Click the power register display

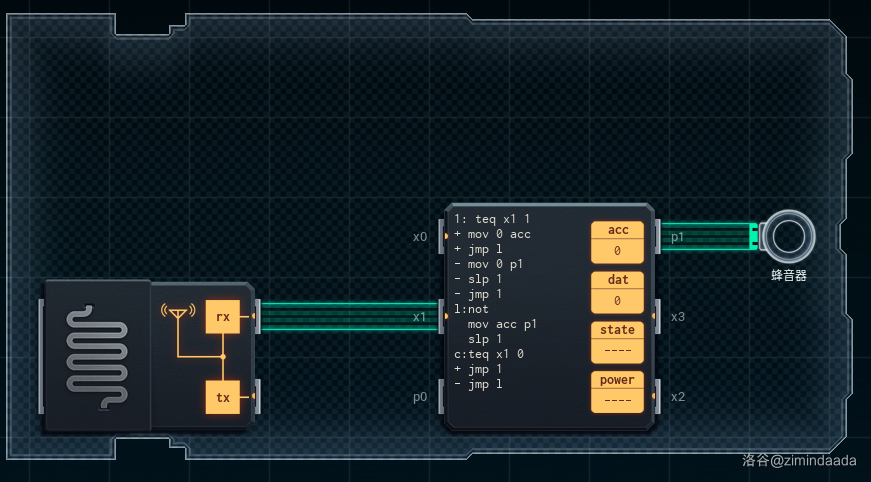click(617, 401)
